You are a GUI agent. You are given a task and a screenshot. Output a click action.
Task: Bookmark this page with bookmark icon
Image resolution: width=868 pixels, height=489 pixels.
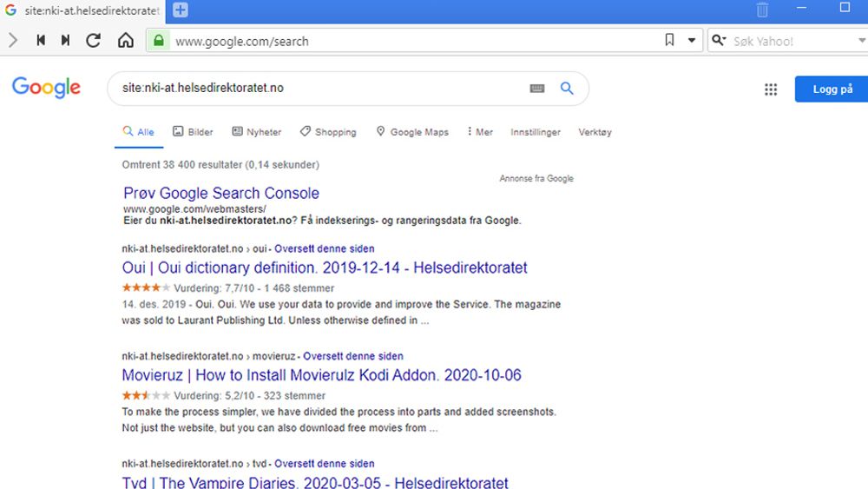click(x=669, y=40)
